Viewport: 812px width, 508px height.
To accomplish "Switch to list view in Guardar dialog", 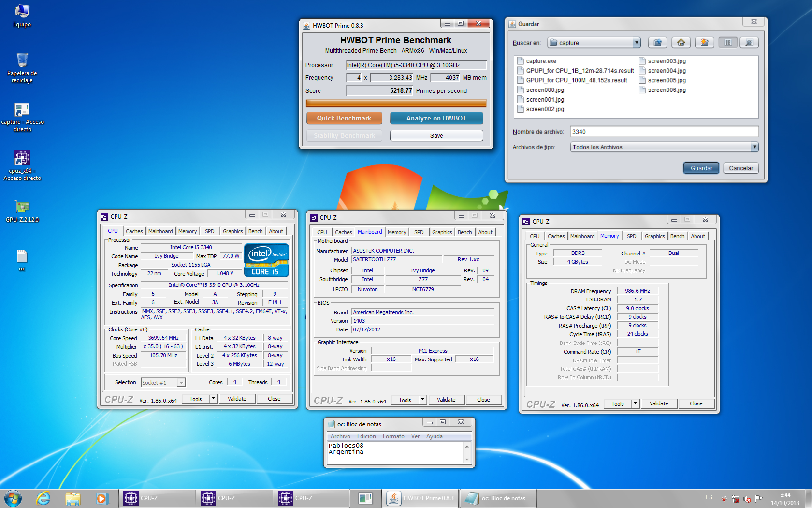I will 728,43.
